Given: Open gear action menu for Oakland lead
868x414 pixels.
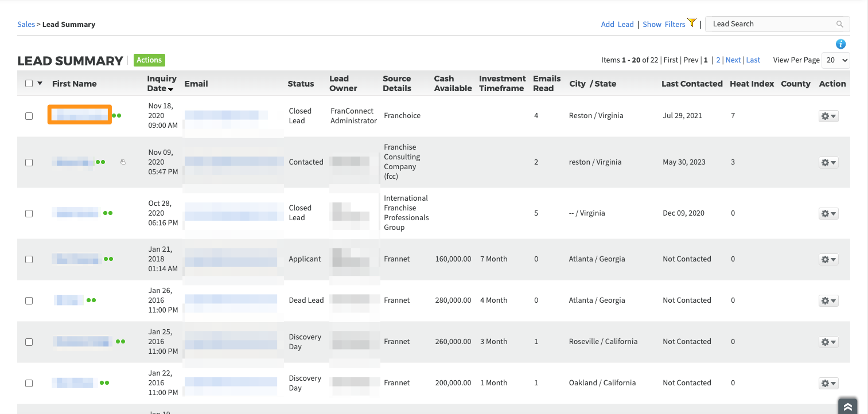Looking at the screenshot, I should (x=828, y=383).
